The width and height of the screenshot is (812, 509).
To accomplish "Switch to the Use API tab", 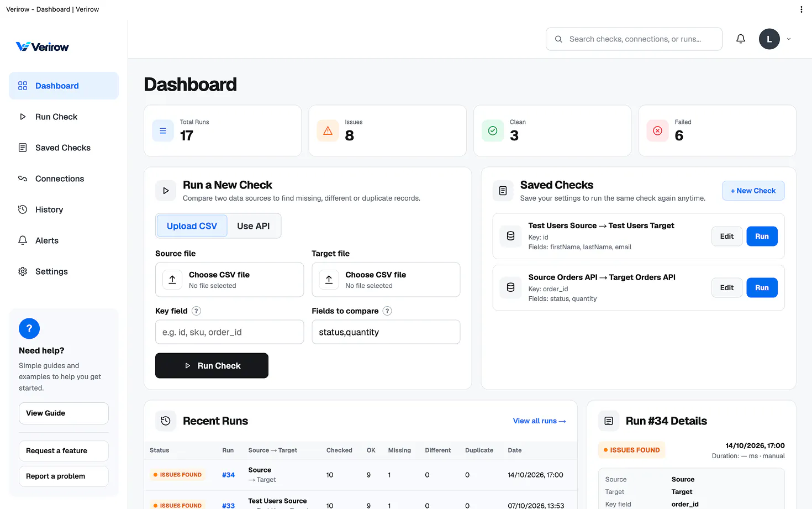I will pos(254,226).
